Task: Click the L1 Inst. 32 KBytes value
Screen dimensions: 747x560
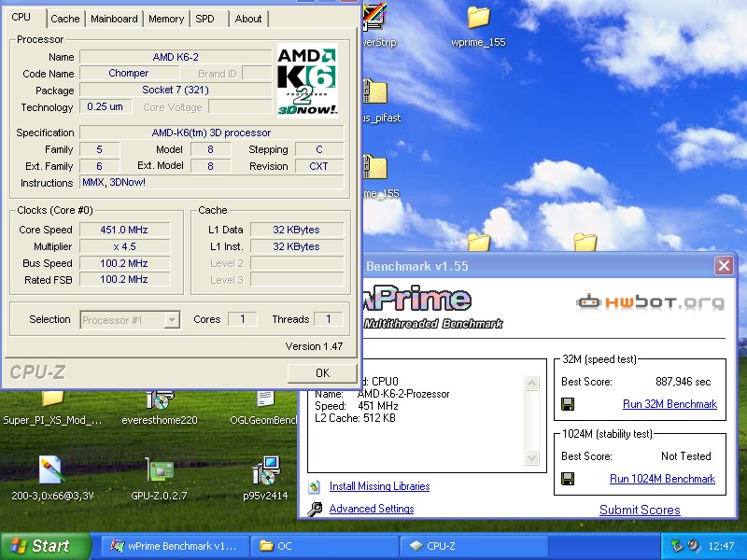Action: [296, 246]
